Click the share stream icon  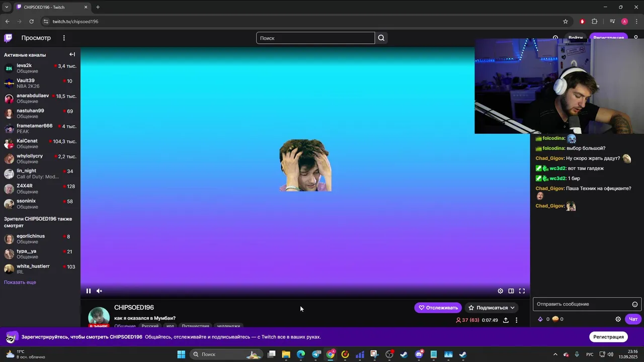click(506, 320)
